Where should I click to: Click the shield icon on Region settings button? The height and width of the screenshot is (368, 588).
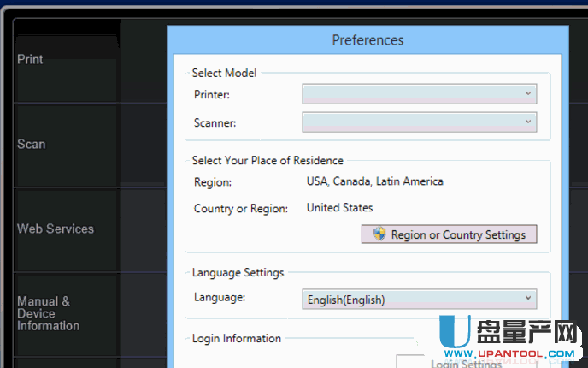coord(379,234)
